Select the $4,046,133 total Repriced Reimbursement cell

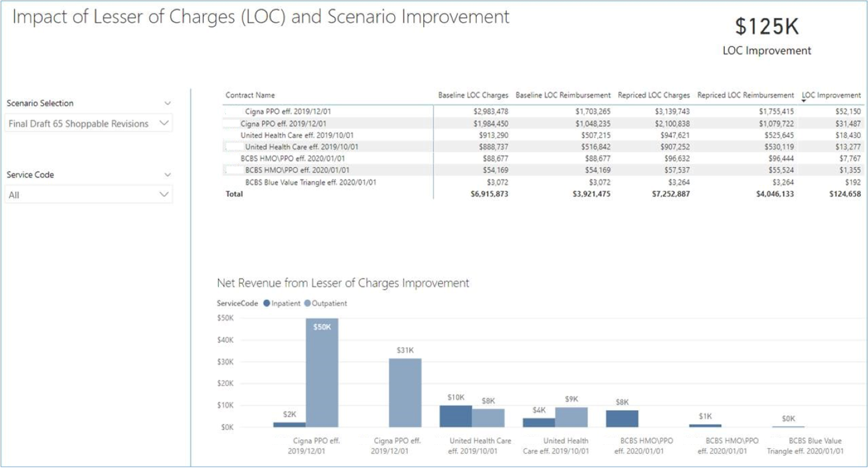[774, 194]
